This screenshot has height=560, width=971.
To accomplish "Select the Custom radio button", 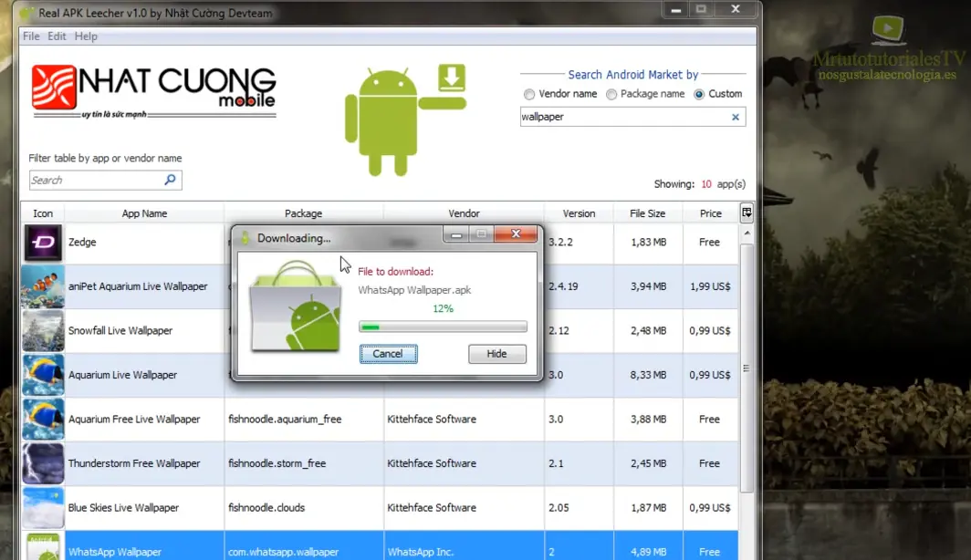I will (698, 94).
